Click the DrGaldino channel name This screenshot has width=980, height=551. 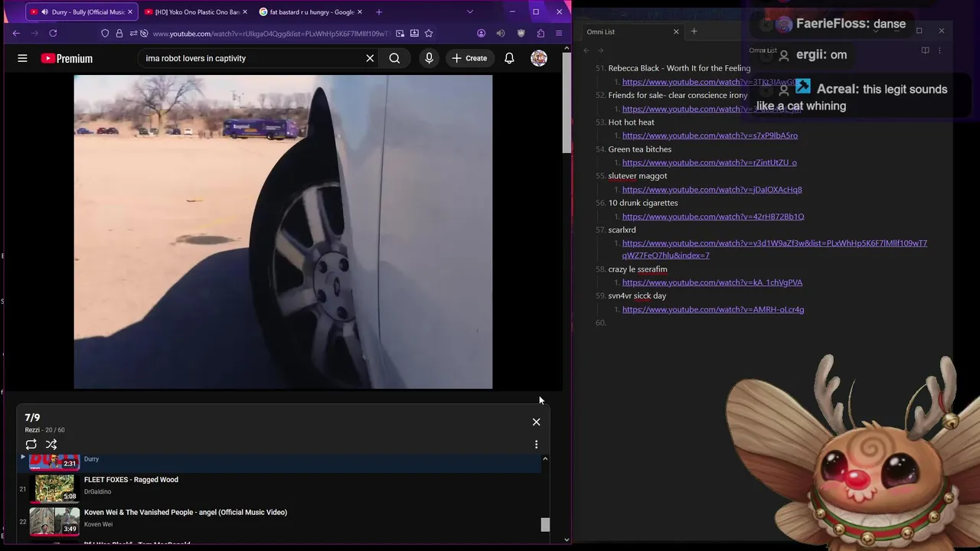click(97, 492)
